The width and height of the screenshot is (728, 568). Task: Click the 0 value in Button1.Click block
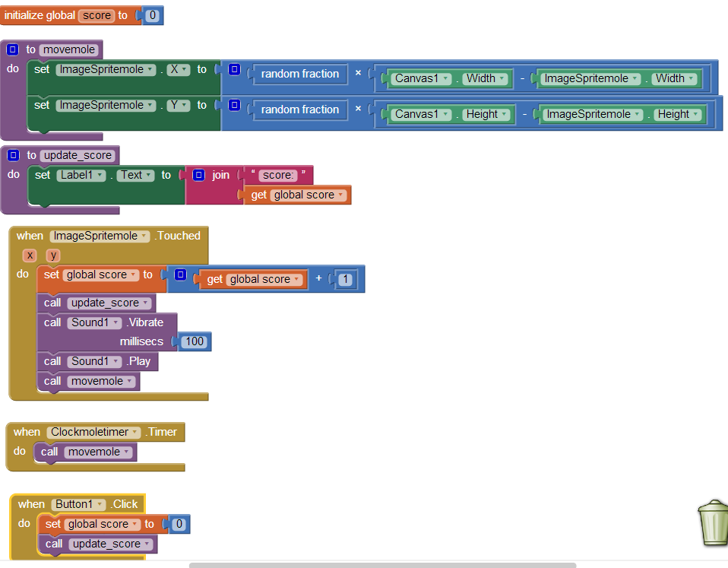coord(179,525)
